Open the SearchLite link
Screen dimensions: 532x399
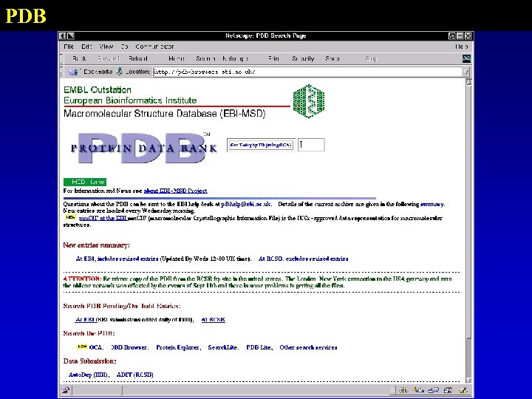pyautogui.click(x=223, y=347)
